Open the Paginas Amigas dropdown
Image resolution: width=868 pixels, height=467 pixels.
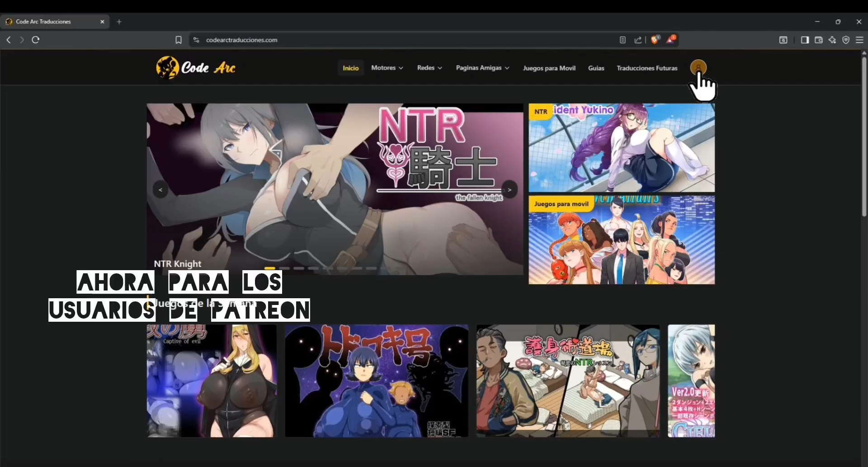point(482,68)
